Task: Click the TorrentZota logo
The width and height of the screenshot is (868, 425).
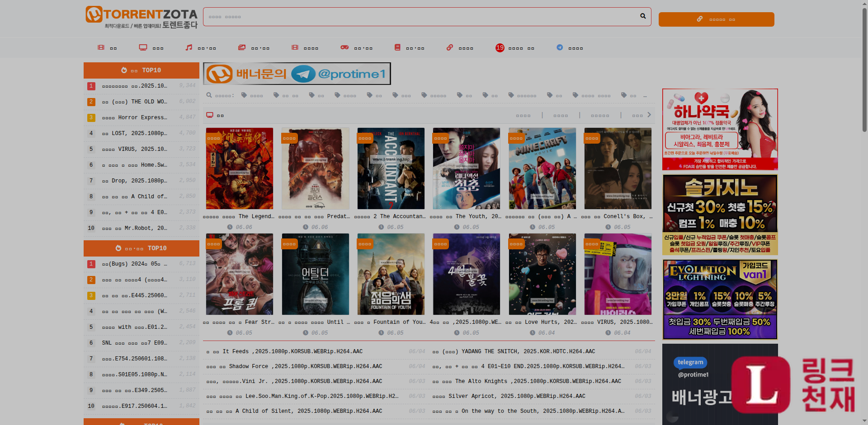Action: [142, 17]
